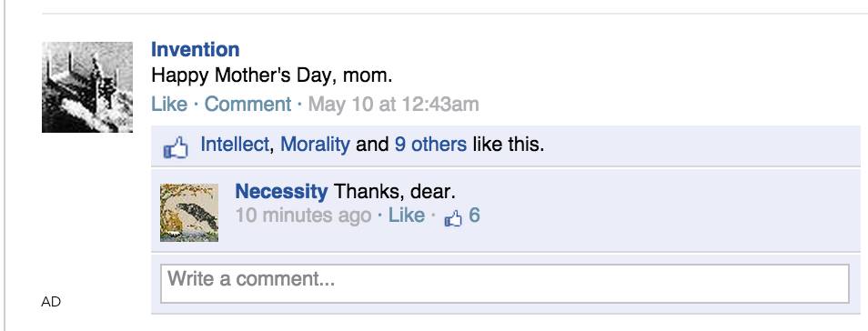View Intellect's profile from the likes
868x331 pixels.
click(x=235, y=145)
